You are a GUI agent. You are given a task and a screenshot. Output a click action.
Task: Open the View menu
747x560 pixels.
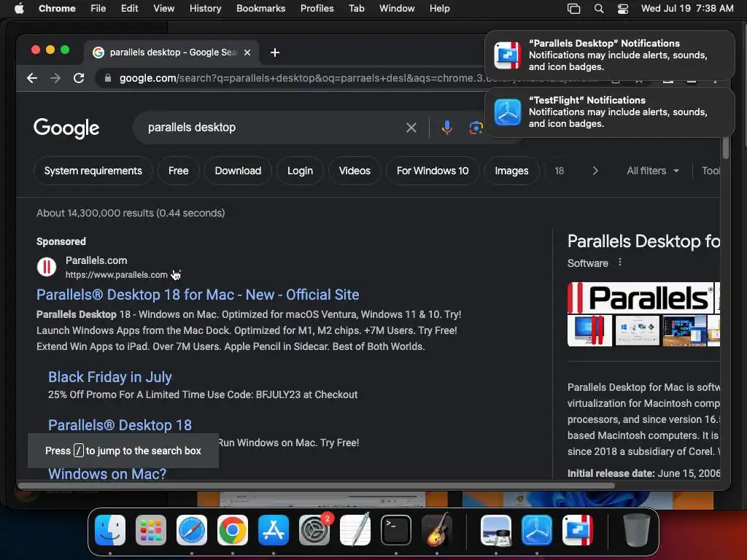coord(164,9)
